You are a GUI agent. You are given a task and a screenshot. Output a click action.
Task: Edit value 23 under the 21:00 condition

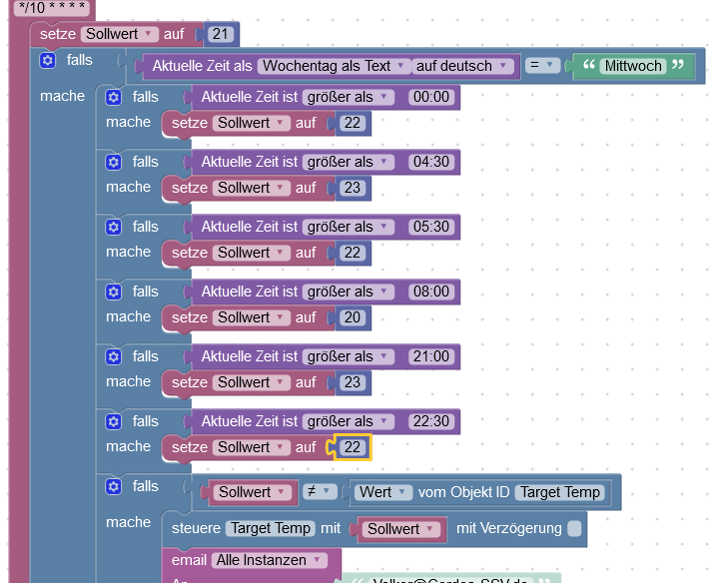(x=352, y=382)
